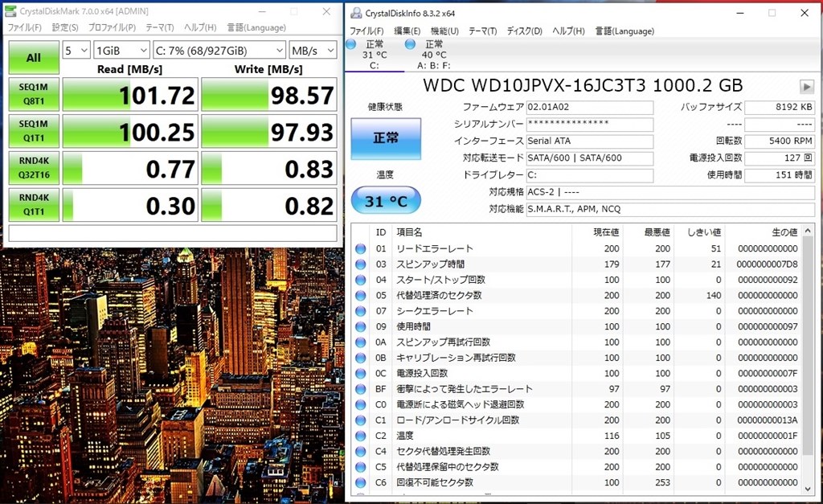
Task: Click the 生の値 column header
Action: coord(784,232)
